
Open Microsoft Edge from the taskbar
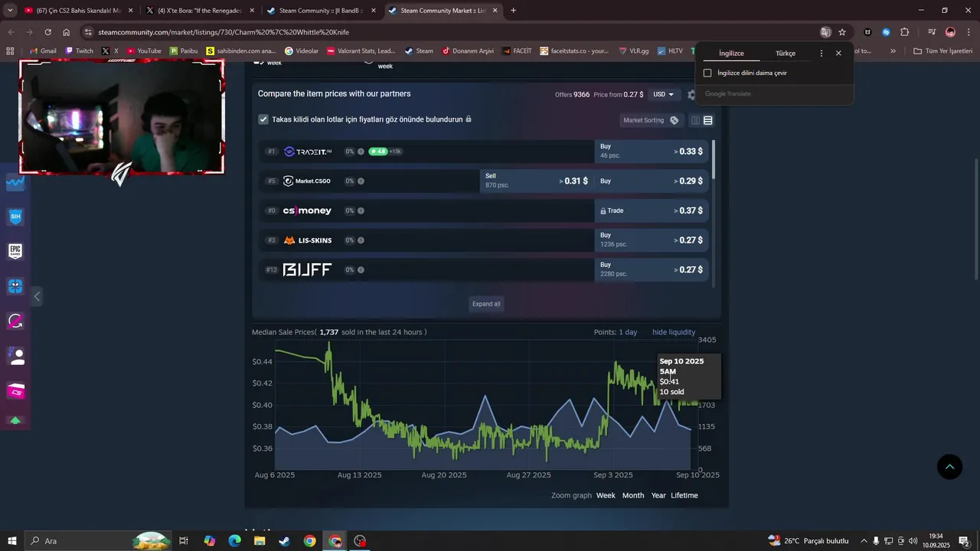[x=234, y=541]
